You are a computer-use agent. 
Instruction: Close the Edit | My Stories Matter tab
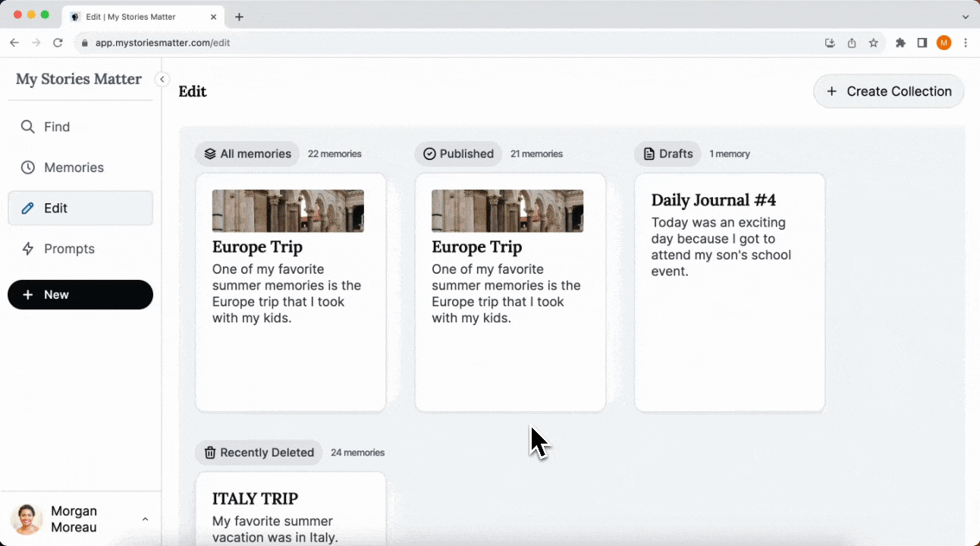(213, 17)
